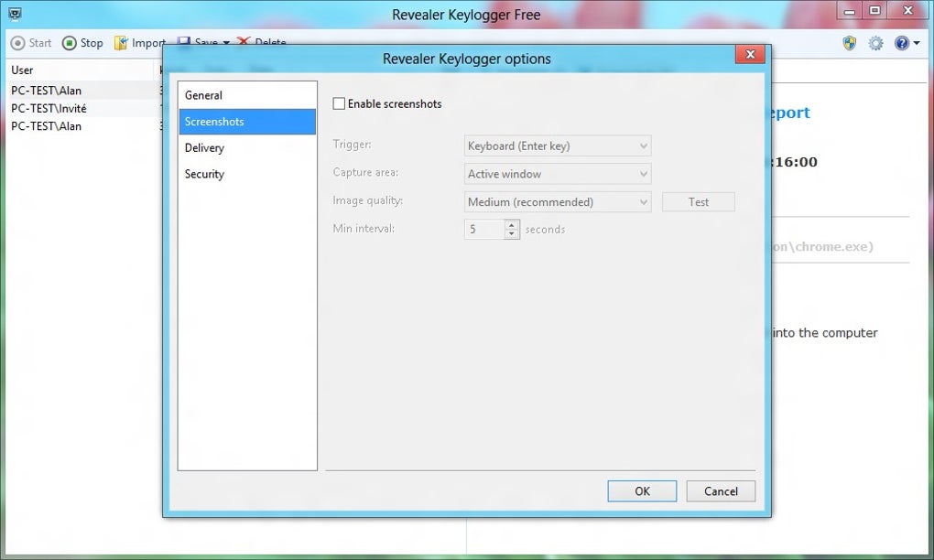Screen dimensions: 934x560
Task: Click the partly hidden Save toolbar button
Action: [x=199, y=41]
